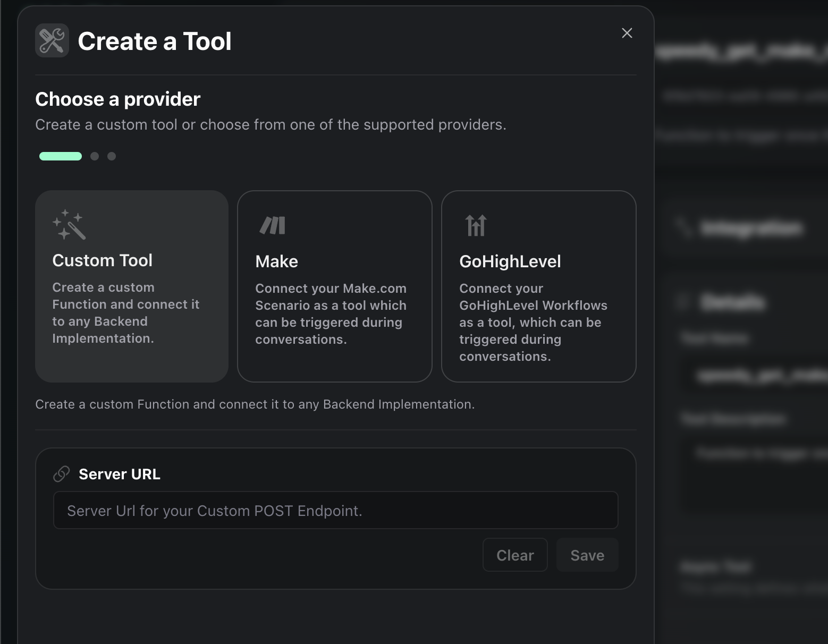Viewport: 828px width, 644px height.
Task: Click the Server URL label
Action: 120,474
